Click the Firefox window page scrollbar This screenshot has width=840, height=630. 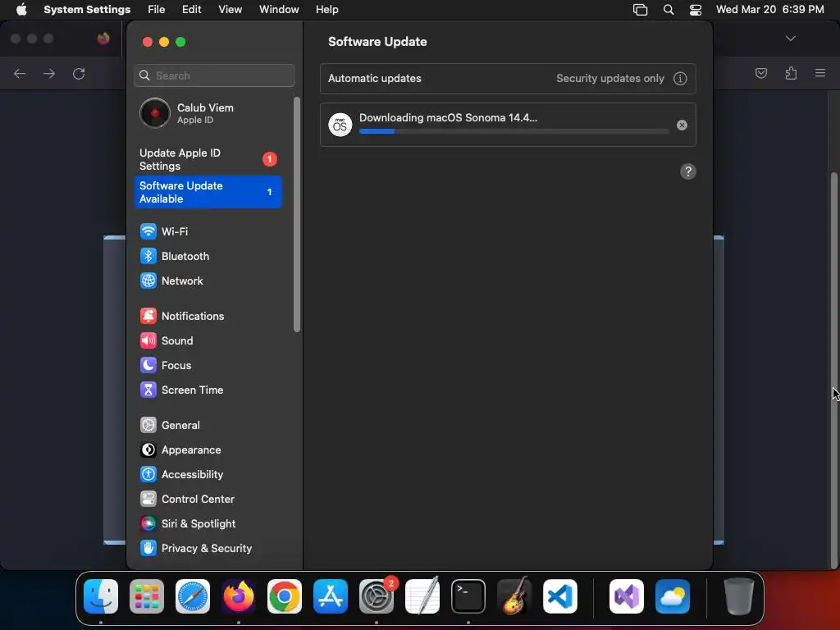[834, 370]
